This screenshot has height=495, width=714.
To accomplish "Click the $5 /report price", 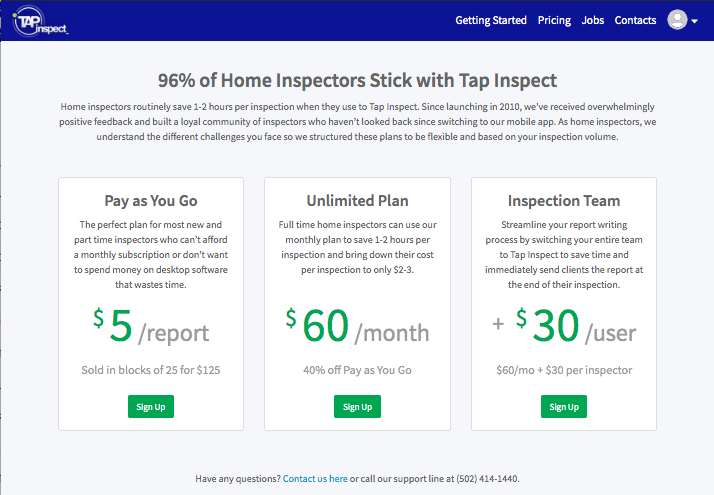I will (x=151, y=326).
